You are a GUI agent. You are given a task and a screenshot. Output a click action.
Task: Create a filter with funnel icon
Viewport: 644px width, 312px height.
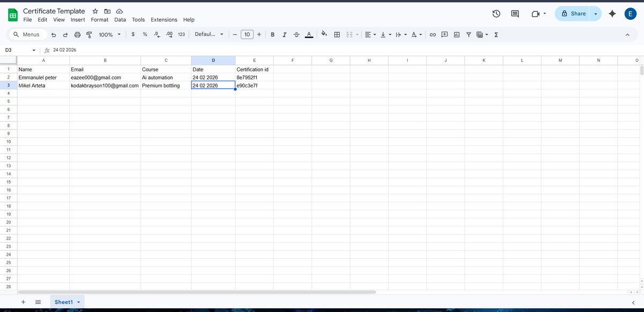point(469,34)
